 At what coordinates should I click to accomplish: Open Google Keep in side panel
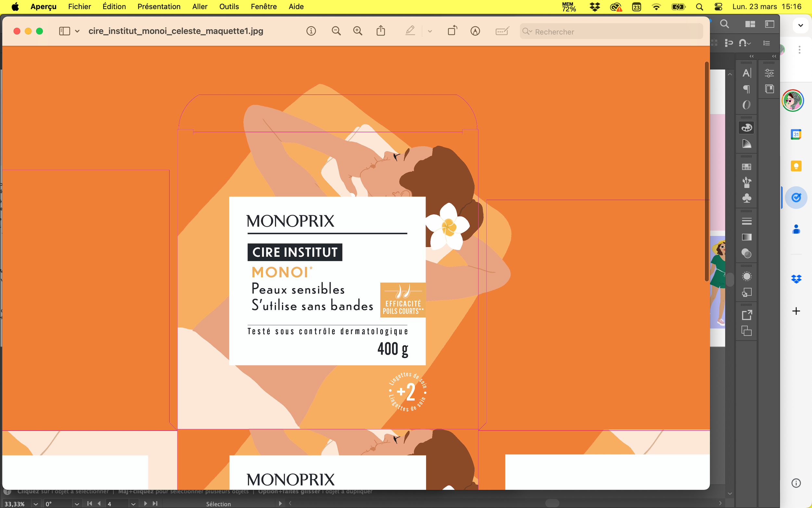click(796, 166)
